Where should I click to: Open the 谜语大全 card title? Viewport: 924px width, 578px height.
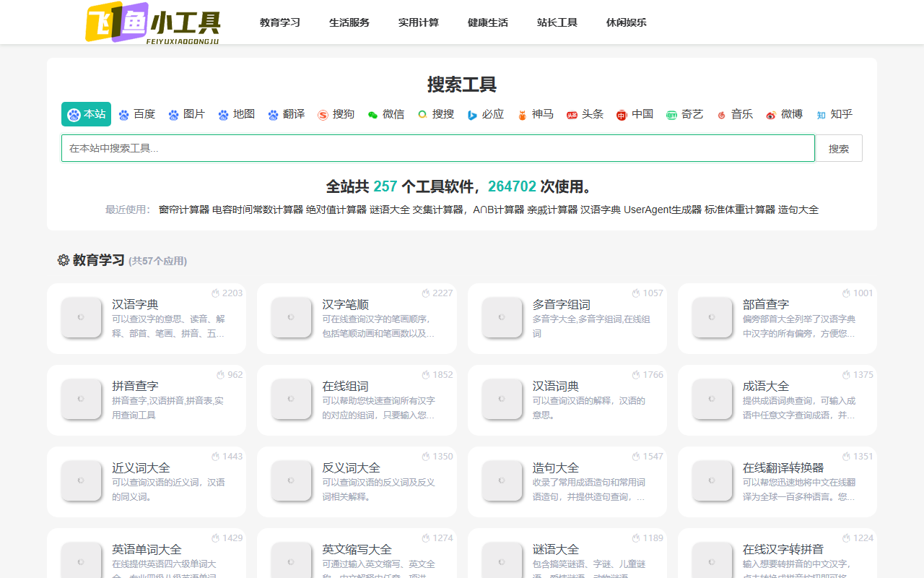coord(556,549)
